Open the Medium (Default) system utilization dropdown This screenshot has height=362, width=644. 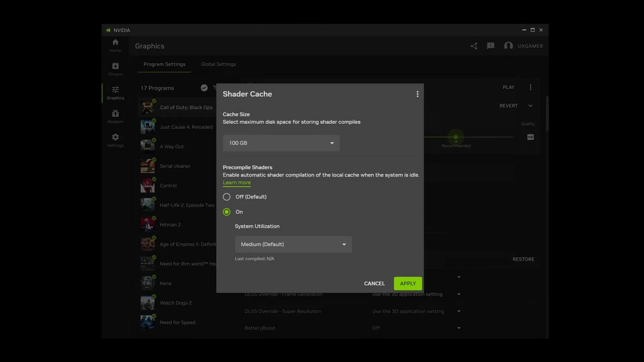(x=293, y=244)
